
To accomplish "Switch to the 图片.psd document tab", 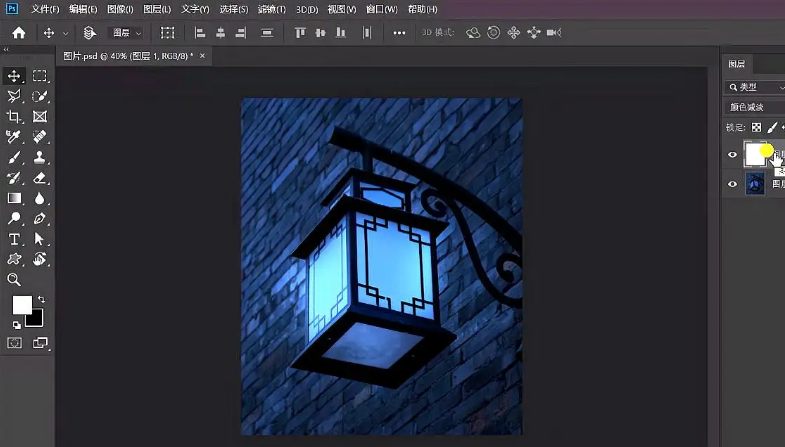I will pos(128,56).
